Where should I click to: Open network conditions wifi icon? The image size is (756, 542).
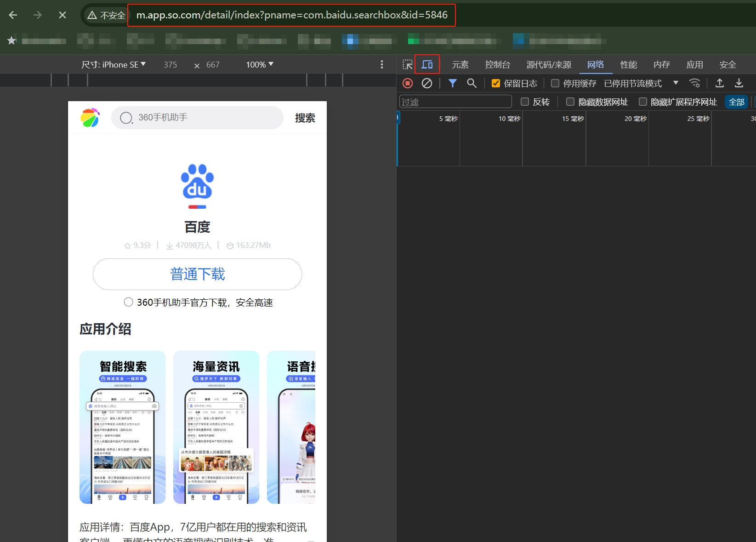[694, 83]
